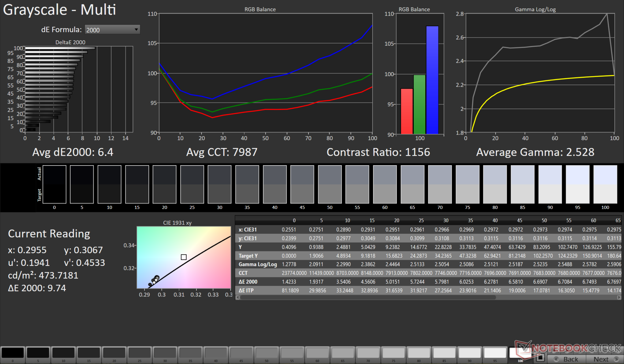
Task: Click the CCT row label in table
Action: click(x=243, y=273)
